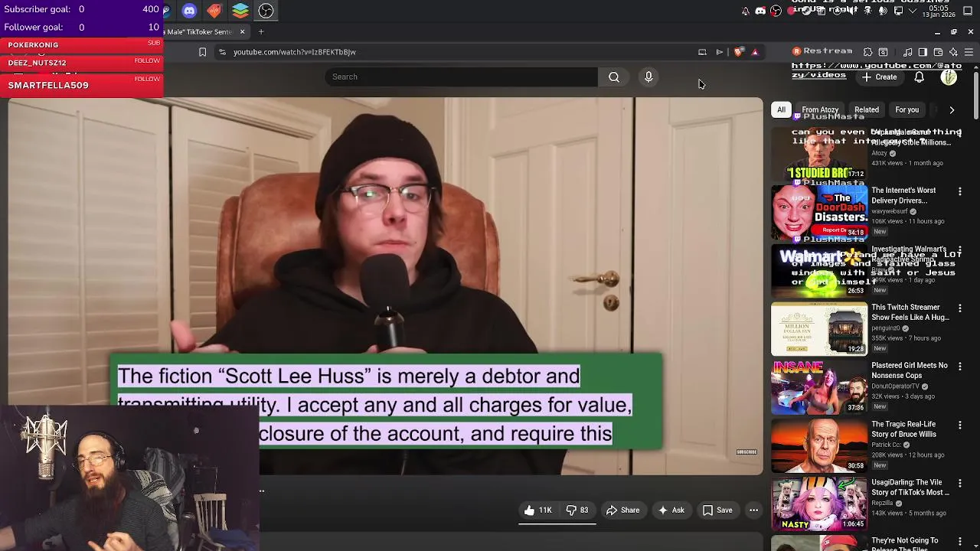
Task: Open 'The Tragic Real-Life Story of Bruce Willis'
Action: click(903, 429)
